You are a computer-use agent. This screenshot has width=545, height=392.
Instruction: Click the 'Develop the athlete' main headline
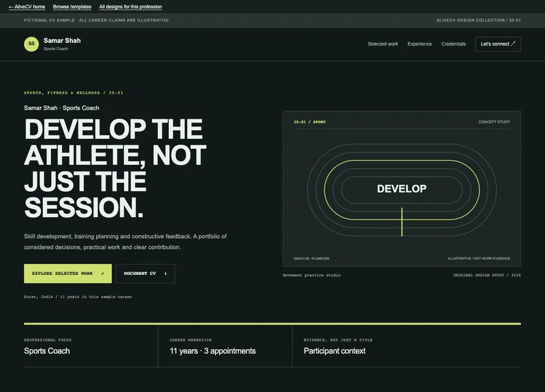(x=115, y=168)
